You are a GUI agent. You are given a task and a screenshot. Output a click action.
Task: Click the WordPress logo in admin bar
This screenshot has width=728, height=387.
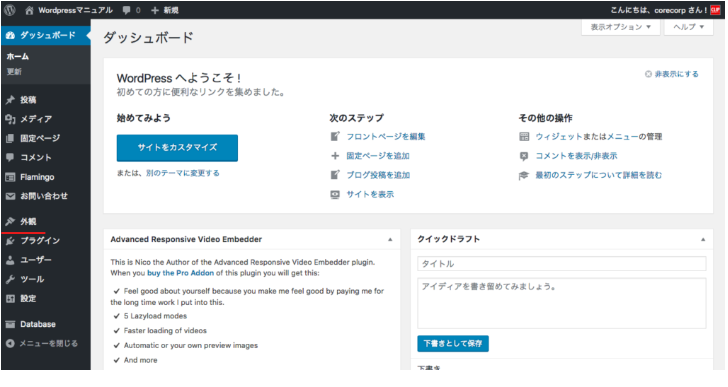point(10,10)
